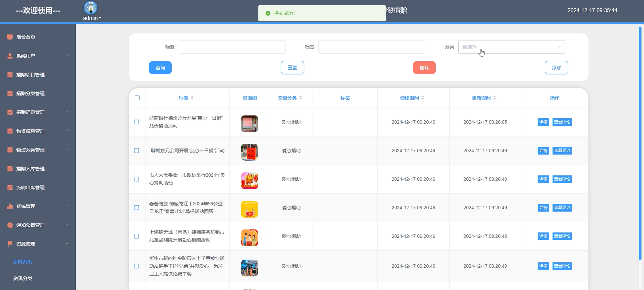Click the red 删除 button
This screenshot has width=644, height=290.
pyautogui.click(x=424, y=68)
